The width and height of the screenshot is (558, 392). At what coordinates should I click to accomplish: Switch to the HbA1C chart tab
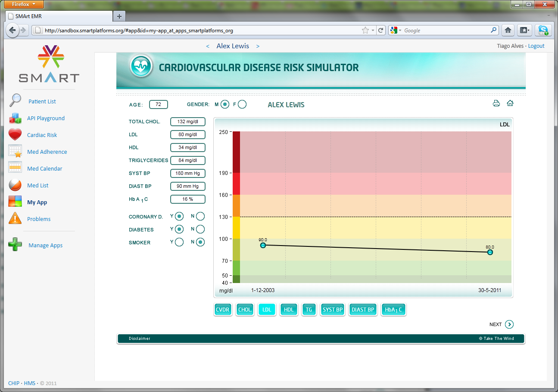pyautogui.click(x=393, y=309)
